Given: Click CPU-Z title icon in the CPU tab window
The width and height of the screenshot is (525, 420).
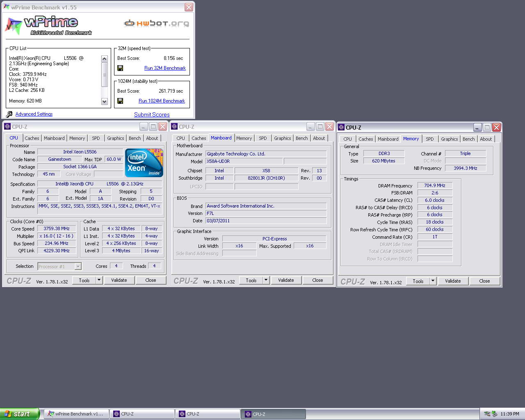Looking at the screenshot, I should pyautogui.click(x=7, y=127).
